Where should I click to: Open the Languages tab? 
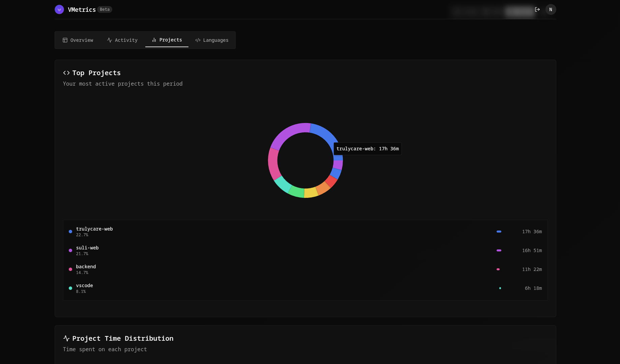(212, 40)
